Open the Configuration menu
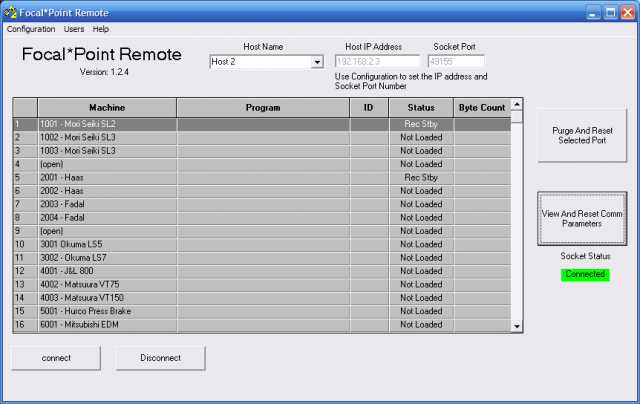This screenshot has height=404, width=640. pyautogui.click(x=31, y=29)
